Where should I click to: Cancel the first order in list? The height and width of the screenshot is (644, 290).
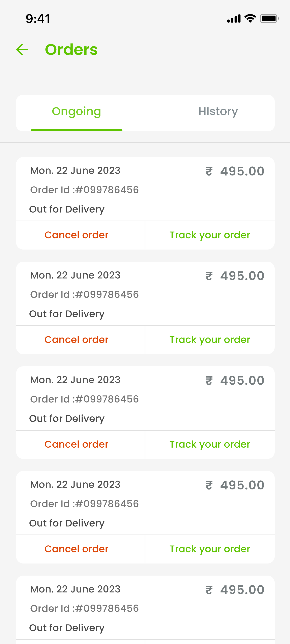point(76,235)
